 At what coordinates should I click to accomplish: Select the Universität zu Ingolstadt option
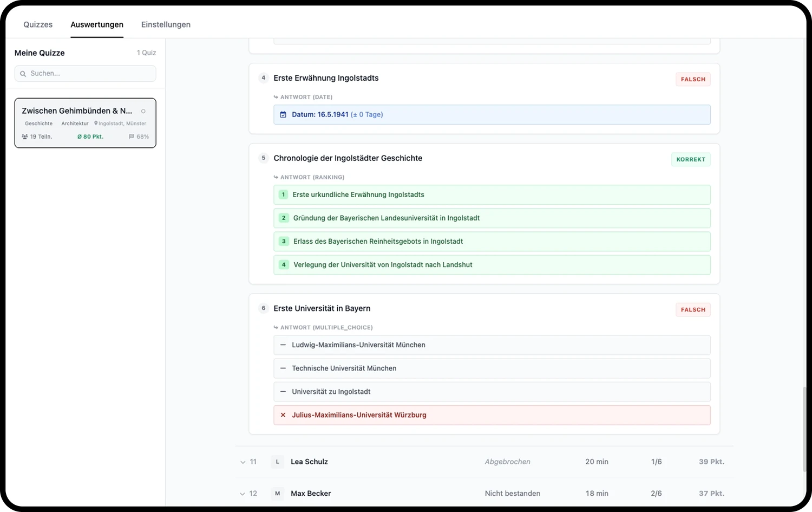click(492, 392)
